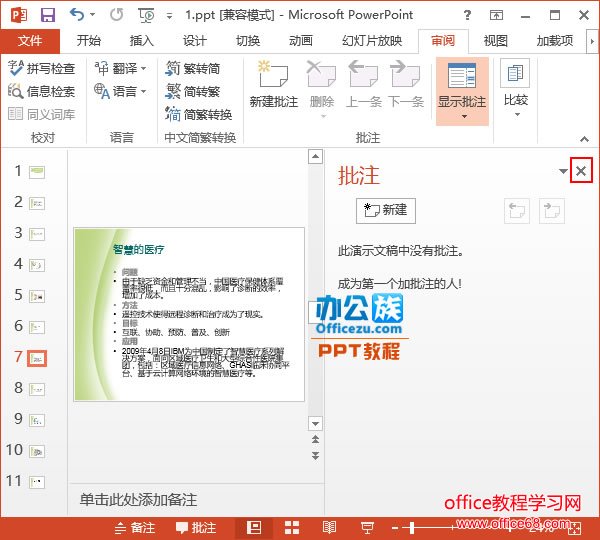Start slideshow from beginning icon in title bar

[x=146, y=15]
